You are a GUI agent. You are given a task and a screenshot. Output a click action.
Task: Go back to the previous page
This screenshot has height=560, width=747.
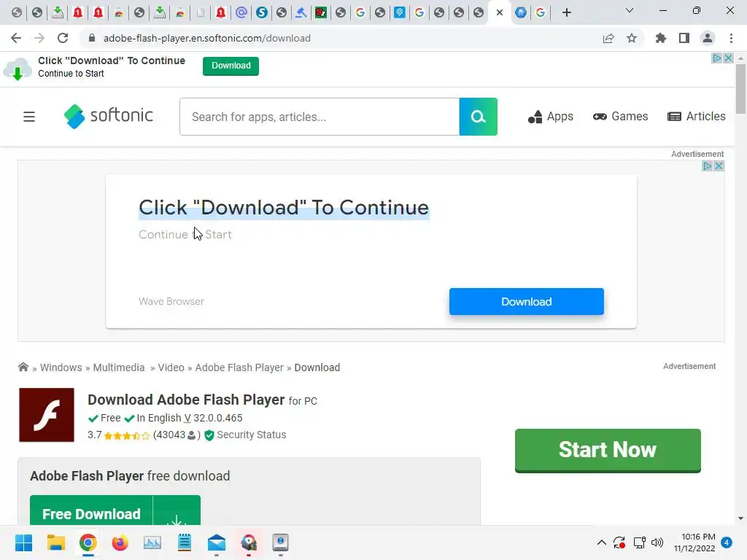[x=16, y=38]
